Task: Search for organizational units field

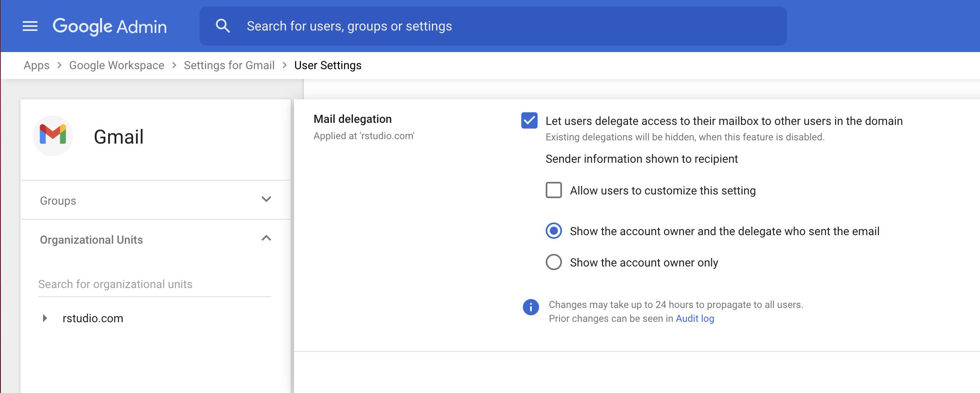Action: tap(155, 284)
